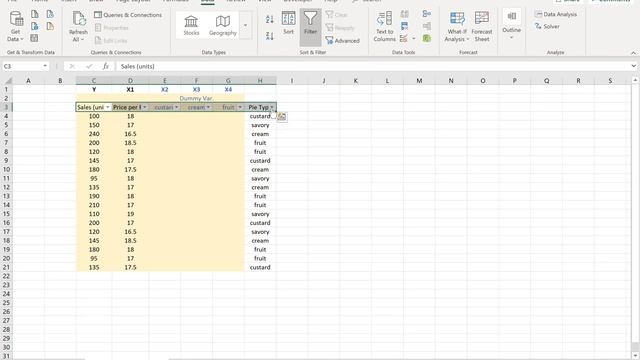Open custard column filter dropdown
This screenshot has height=360, width=640.
click(x=176, y=107)
